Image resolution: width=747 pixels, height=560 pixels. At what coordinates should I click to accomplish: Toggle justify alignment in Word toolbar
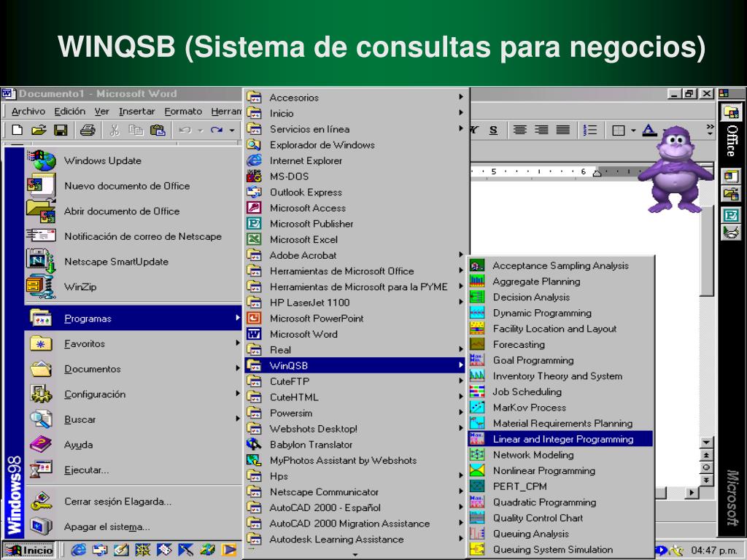point(563,130)
